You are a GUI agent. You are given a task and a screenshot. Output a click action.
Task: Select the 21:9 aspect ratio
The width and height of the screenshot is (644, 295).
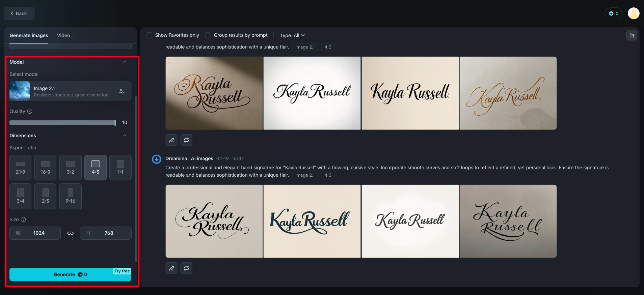click(x=21, y=168)
